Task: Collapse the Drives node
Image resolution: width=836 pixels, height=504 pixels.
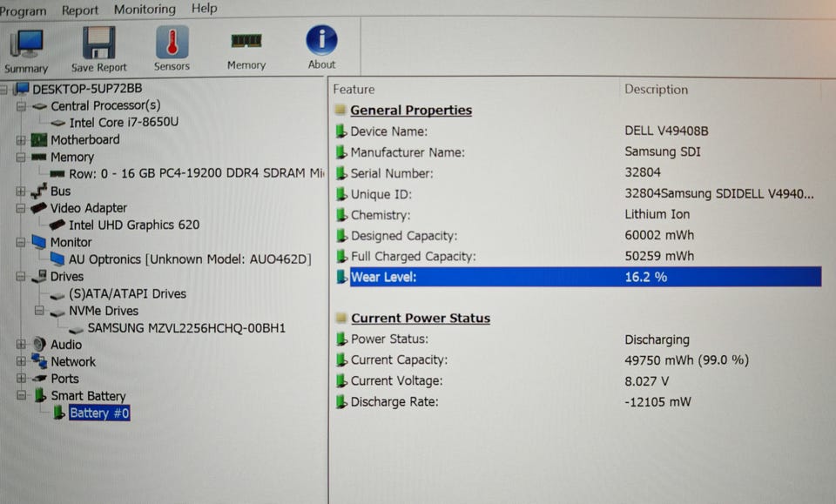Action: click(x=21, y=277)
